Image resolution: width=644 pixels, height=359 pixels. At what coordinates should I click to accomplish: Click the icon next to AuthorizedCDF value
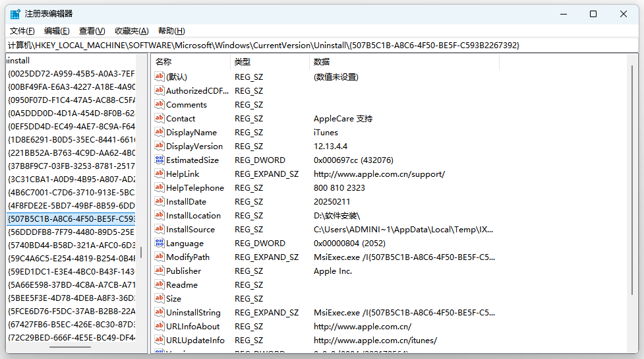pos(160,90)
